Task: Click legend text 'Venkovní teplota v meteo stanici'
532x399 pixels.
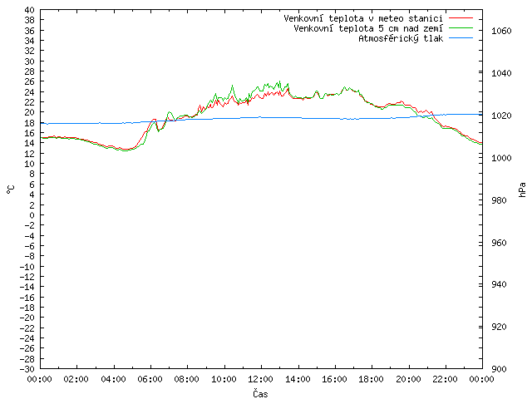Action: (363, 18)
